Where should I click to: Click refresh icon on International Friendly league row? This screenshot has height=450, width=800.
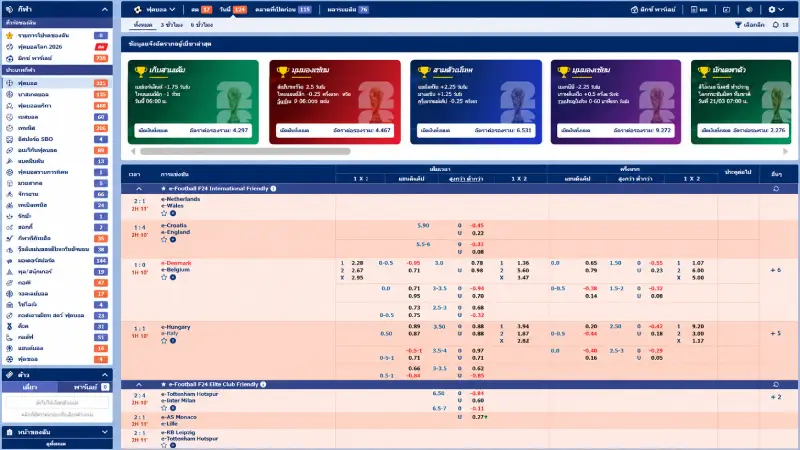pyautogui.click(x=776, y=189)
